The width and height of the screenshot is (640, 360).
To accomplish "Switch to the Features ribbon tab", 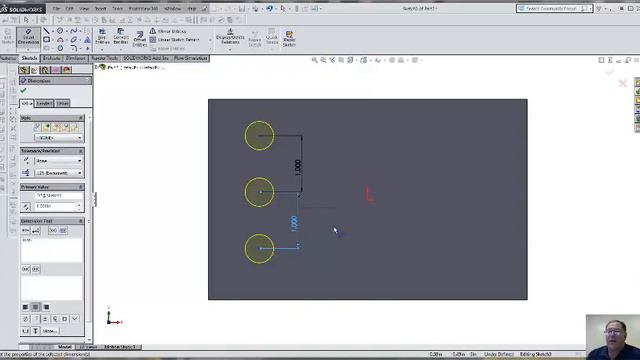I will click(8, 58).
